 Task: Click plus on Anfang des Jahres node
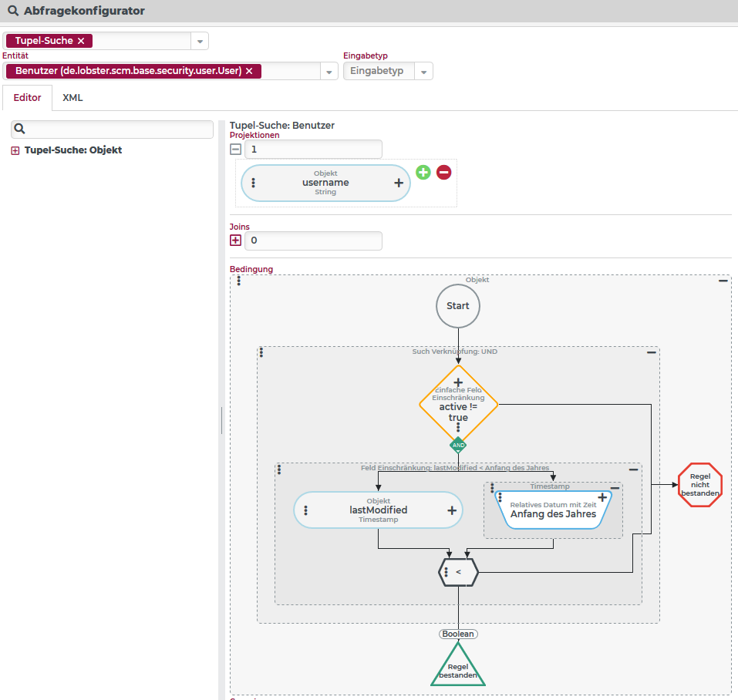[602, 498]
